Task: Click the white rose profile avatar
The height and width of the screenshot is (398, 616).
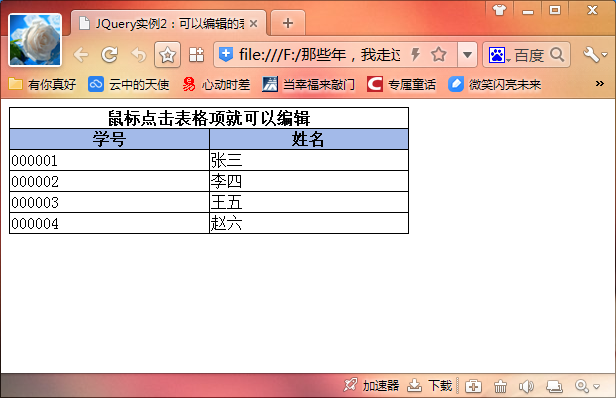Action: 35,40
